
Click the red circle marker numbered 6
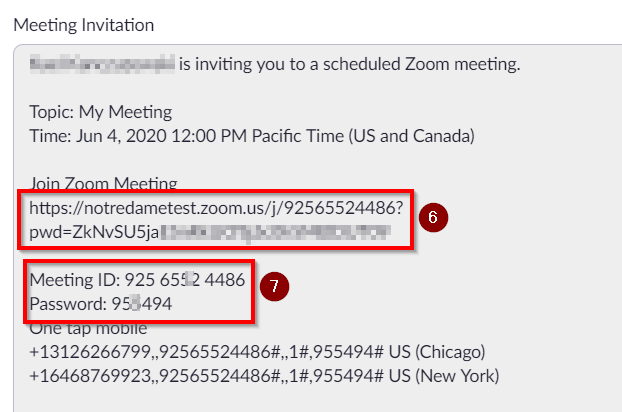click(433, 217)
